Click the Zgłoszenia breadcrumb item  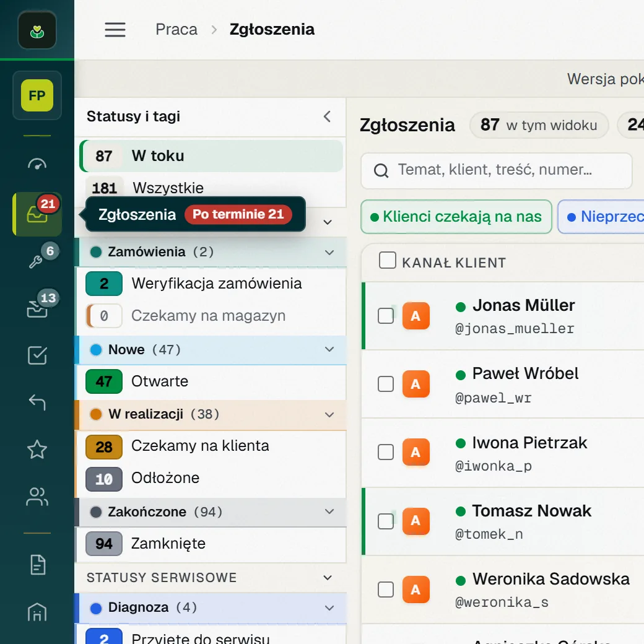[272, 30]
